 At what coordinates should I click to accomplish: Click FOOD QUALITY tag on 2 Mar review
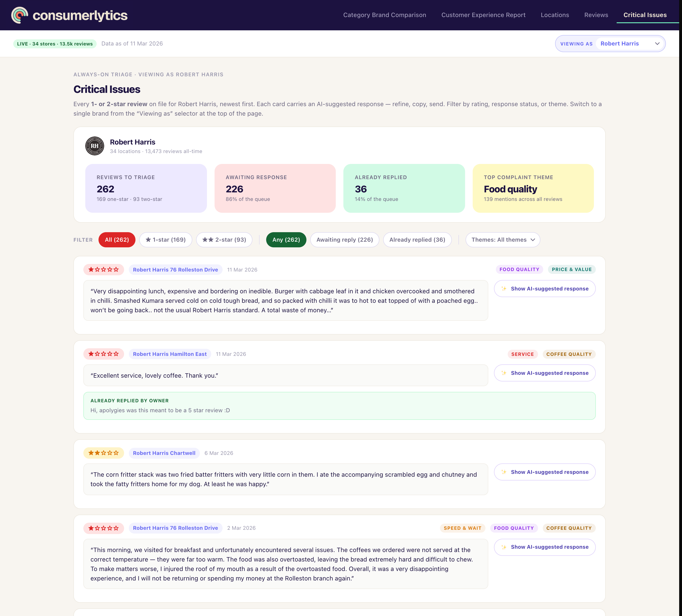pos(514,528)
